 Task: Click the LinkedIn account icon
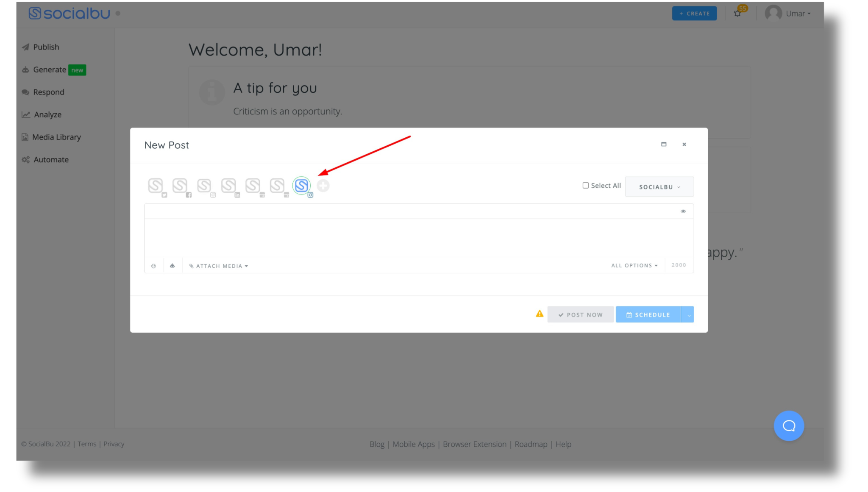pyautogui.click(x=229, y=186)
